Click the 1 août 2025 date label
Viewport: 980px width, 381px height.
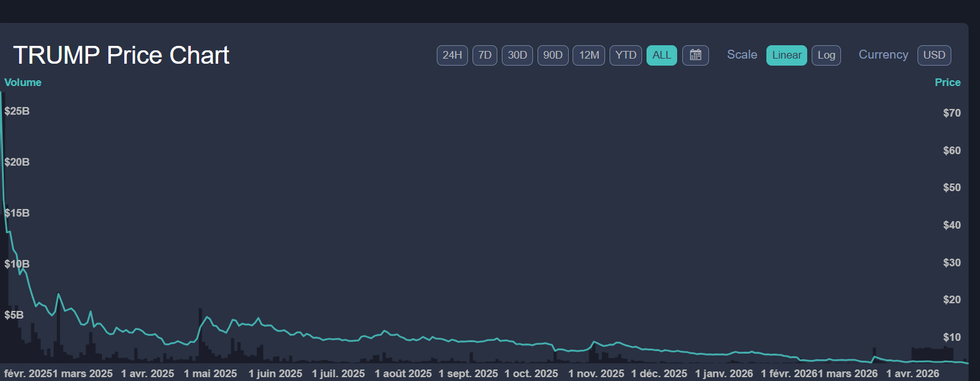[403, 373]
